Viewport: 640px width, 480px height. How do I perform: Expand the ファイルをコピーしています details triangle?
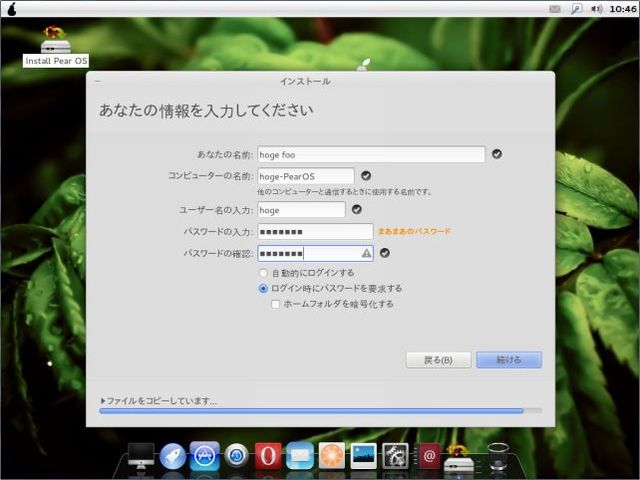coord(103,401)
